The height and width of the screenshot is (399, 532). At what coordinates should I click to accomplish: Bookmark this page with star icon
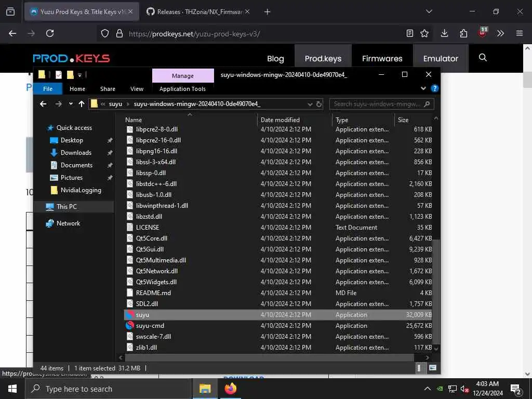click(x=424, y=33)
